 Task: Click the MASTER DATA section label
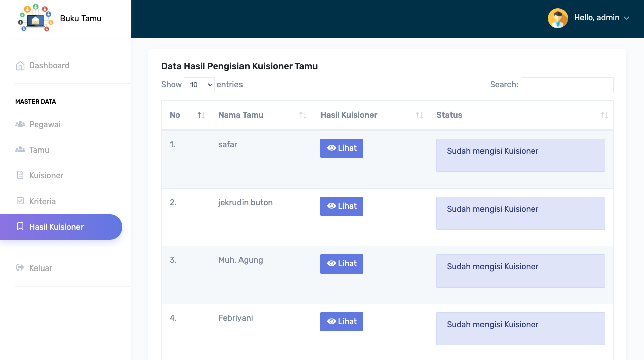36,102
